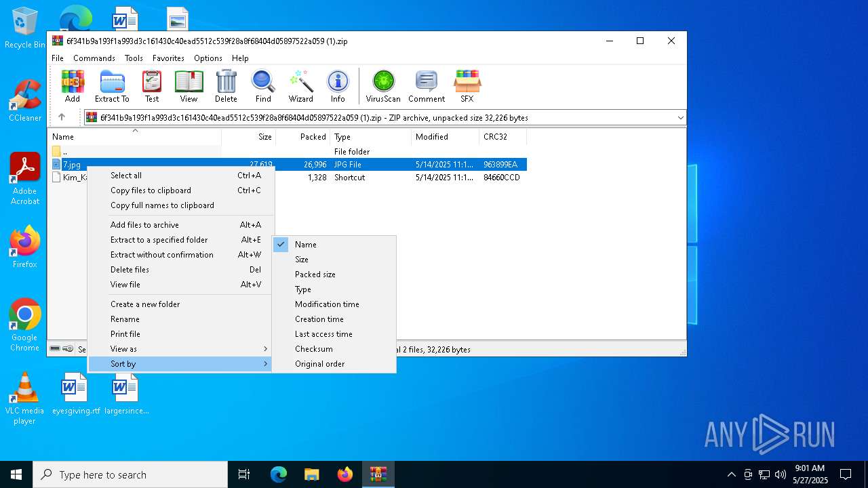Viewport: 868px width, 488px height.
Task: Choose Create a new folder
Action: (180, 304)
